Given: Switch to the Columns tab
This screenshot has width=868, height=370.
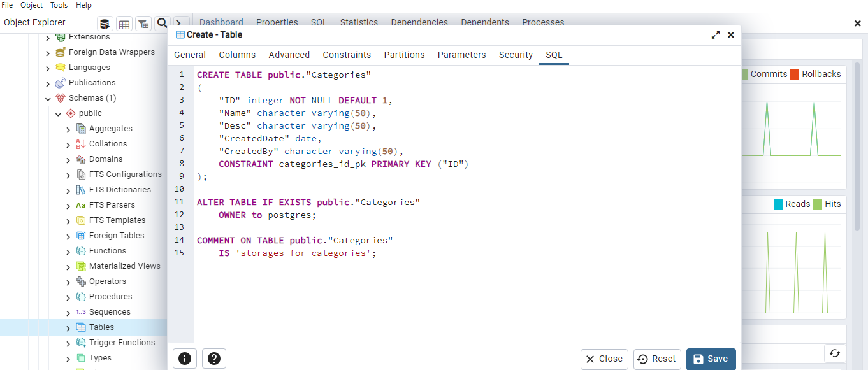Looking at the screenshot, I should click(x=237, y=55).
